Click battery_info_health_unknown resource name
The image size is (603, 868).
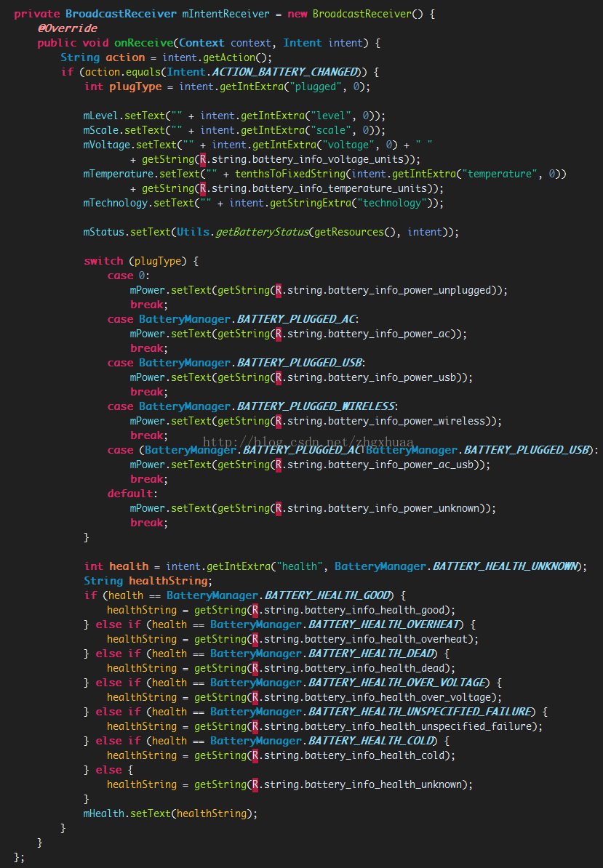pos(384,784)
